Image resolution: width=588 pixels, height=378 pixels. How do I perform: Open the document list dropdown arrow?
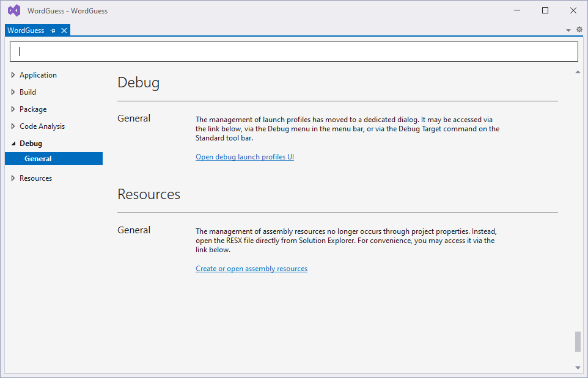coord(568,30)
